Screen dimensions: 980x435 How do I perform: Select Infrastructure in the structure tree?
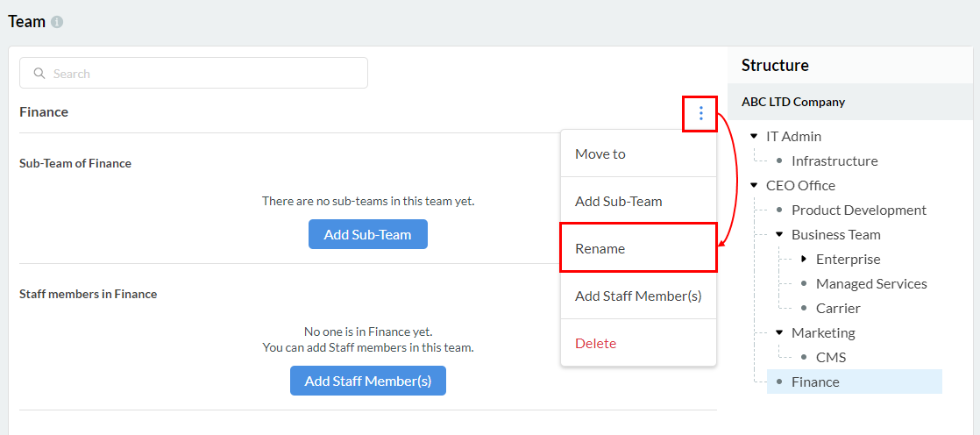tap(834, 160)
